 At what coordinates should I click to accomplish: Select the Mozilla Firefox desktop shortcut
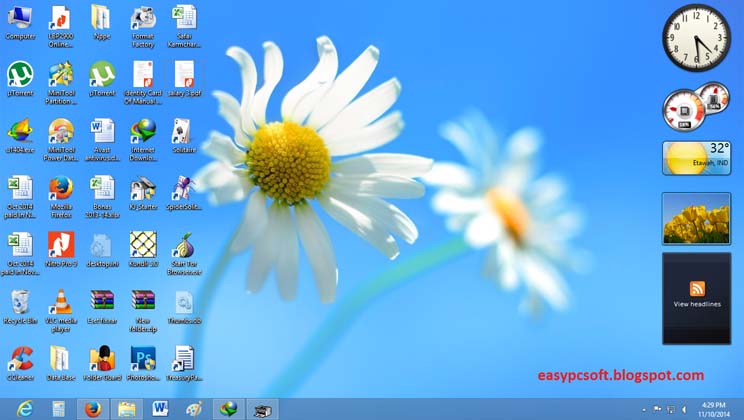pos(61,197)
